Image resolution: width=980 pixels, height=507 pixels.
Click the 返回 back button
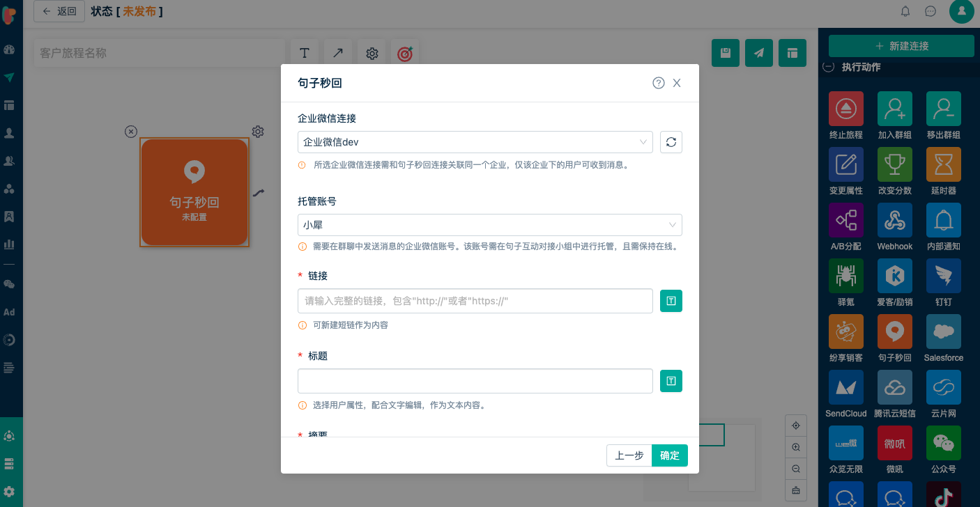[59, 11]
